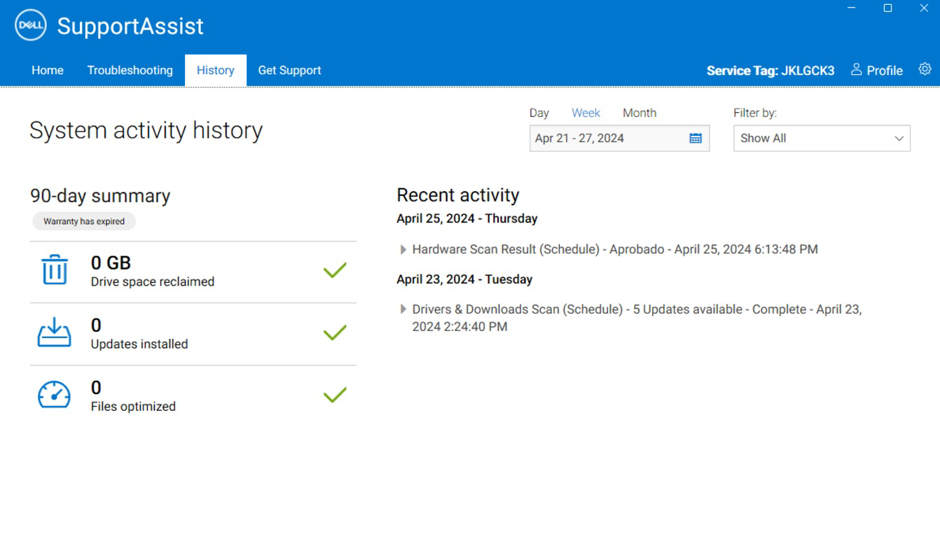Click Hardware Scan Result (Schedule) entry text
The image size is (940, 560).
tap(615, 249)
